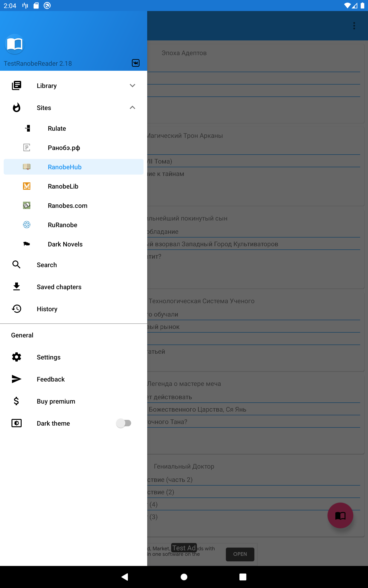Image resolution: width=368 pixels, height=588 pixels.
Task: Open the VK social link icon
Action: click(x=135, y=63)
